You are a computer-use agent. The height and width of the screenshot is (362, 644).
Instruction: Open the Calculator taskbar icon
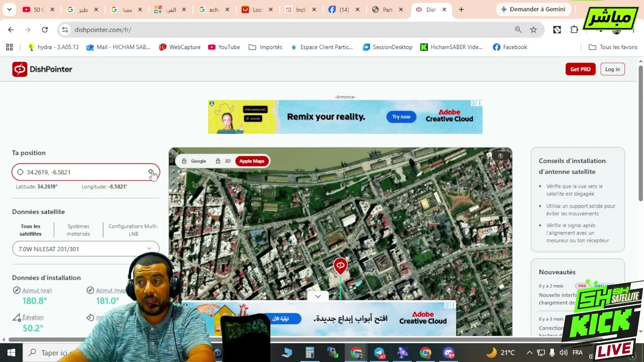[309, 353]
